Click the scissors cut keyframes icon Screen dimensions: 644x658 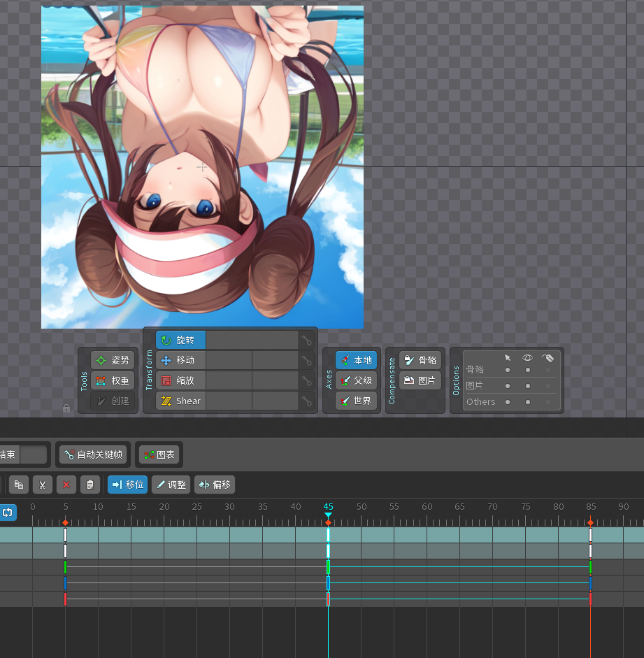click(x=43, y=485)
